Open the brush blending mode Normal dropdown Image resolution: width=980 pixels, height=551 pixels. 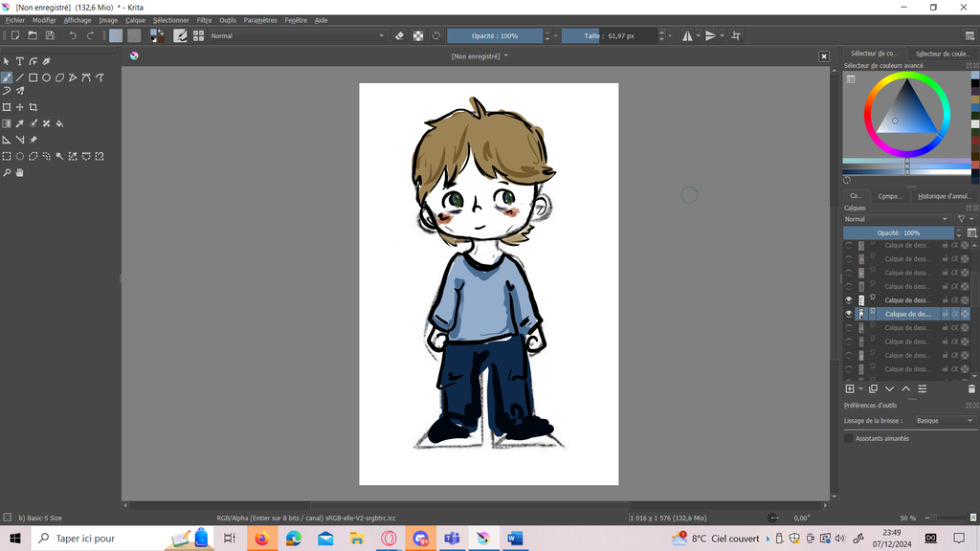(x=297, y=35)
